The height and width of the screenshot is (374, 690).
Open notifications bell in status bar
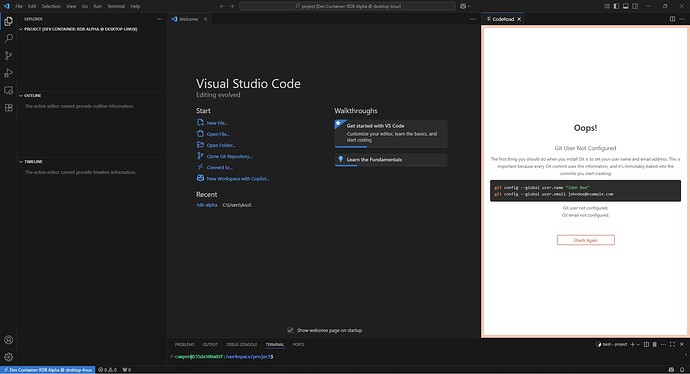[x=682, y=370]
